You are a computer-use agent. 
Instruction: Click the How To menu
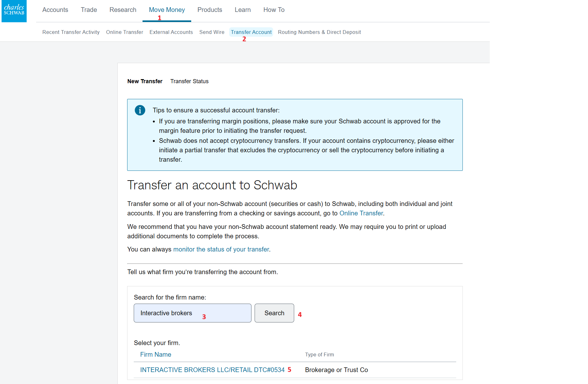pos(274,10)
